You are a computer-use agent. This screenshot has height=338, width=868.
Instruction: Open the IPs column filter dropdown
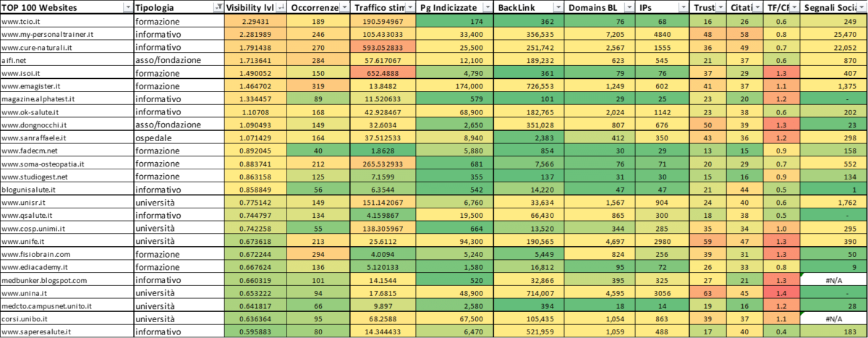[682, 7]
